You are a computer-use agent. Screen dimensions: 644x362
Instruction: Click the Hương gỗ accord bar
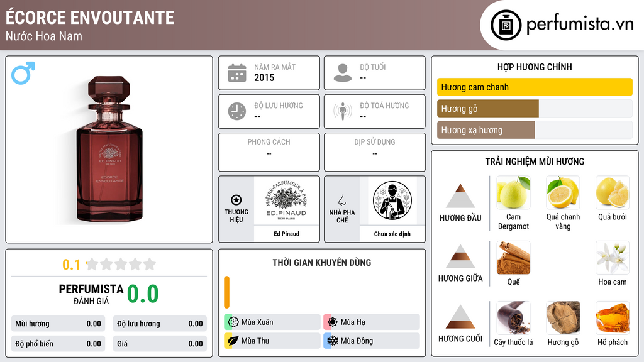(x=535, y=108)
